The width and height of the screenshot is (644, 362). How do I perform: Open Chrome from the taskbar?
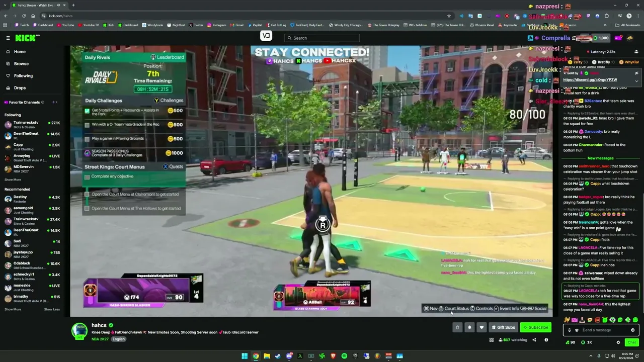point(256,356)
